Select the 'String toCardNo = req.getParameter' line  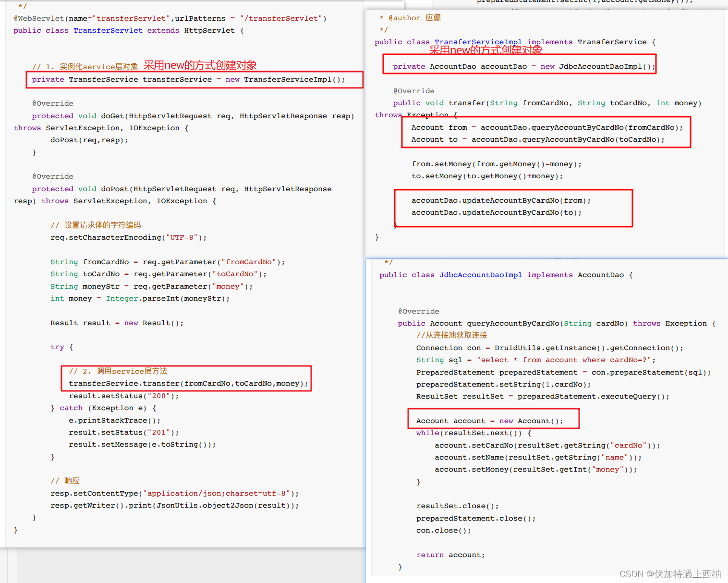158,274
